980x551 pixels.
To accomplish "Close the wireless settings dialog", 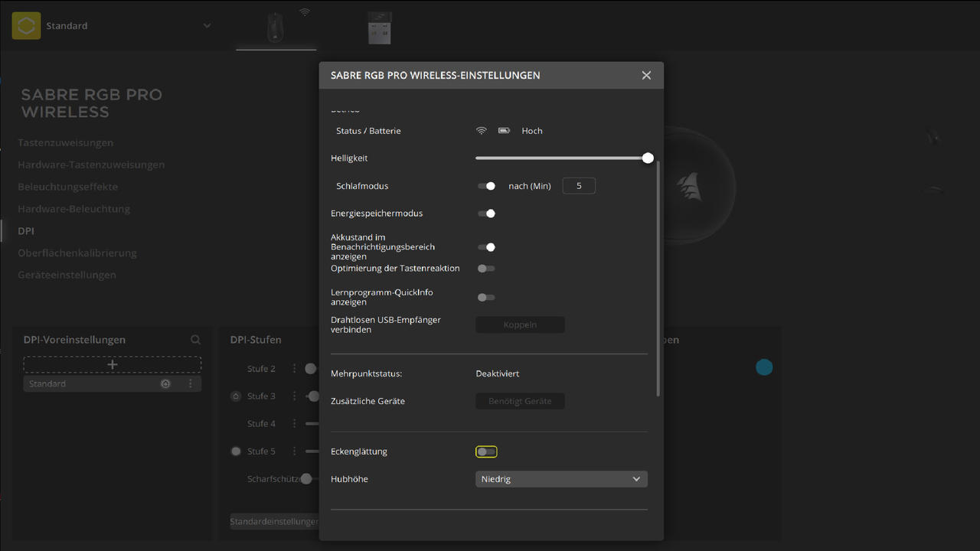I will tap(646, 75).
